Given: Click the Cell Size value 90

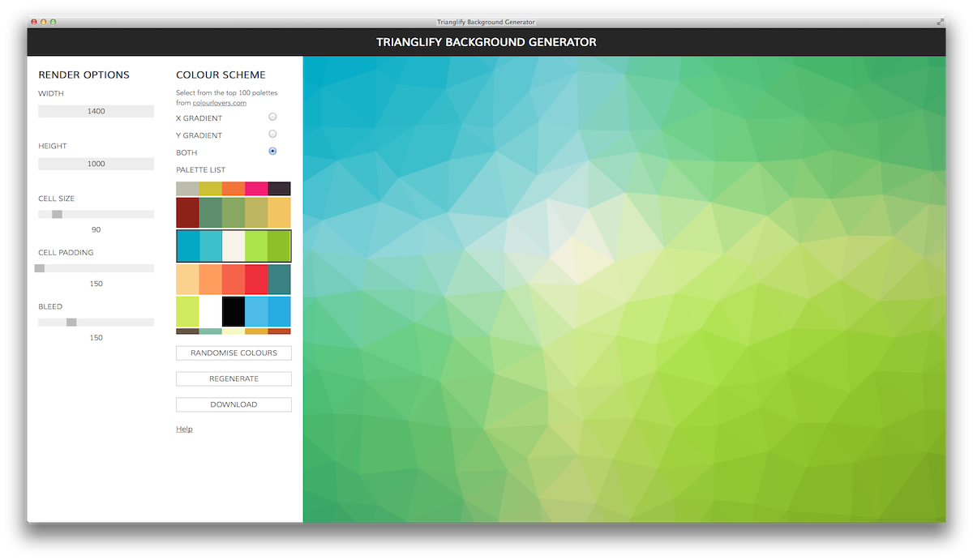Looking at the screenshot, I should click(96, 230).
